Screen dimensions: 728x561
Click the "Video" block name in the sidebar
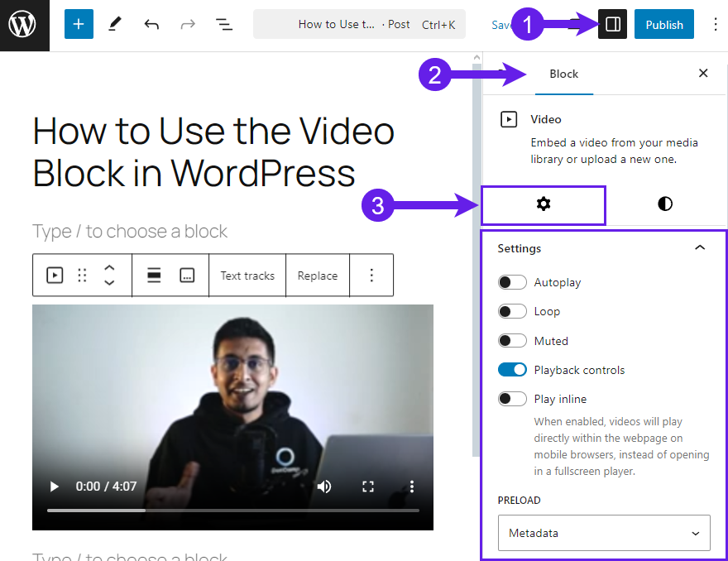pyautogui.click(x=546, y=119)
